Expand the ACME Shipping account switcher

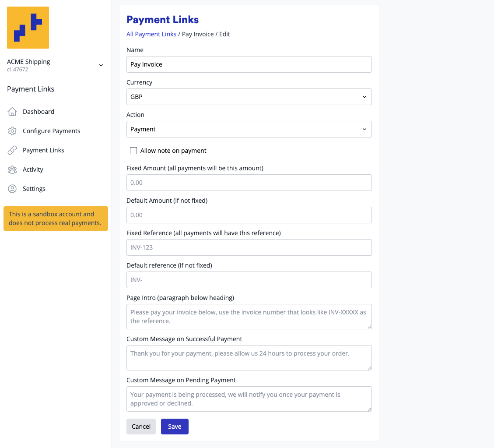tap(101, 65)
